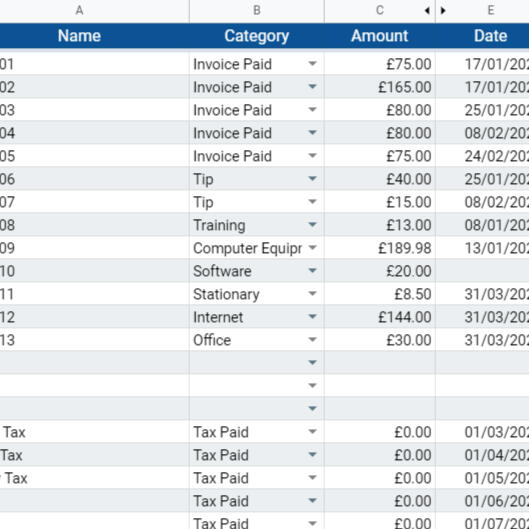Open the Office category dropdown arrow
Screen dimensions: 529x529
click(312, 339)
